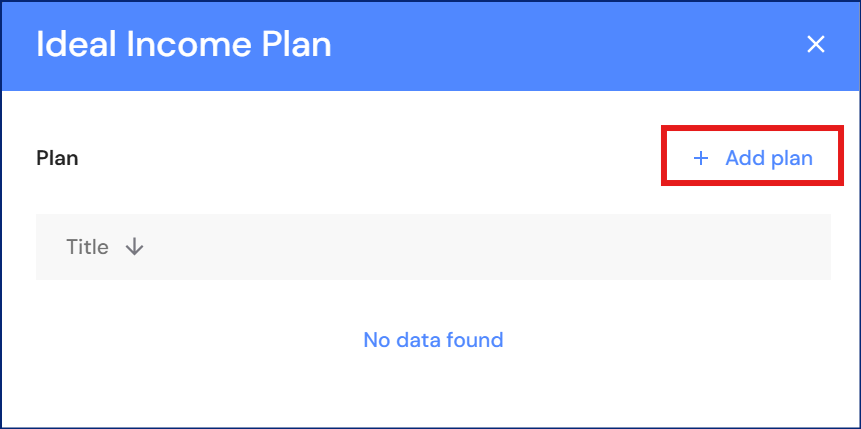
Task: Click the gray table header row
Action: [480, 247]
